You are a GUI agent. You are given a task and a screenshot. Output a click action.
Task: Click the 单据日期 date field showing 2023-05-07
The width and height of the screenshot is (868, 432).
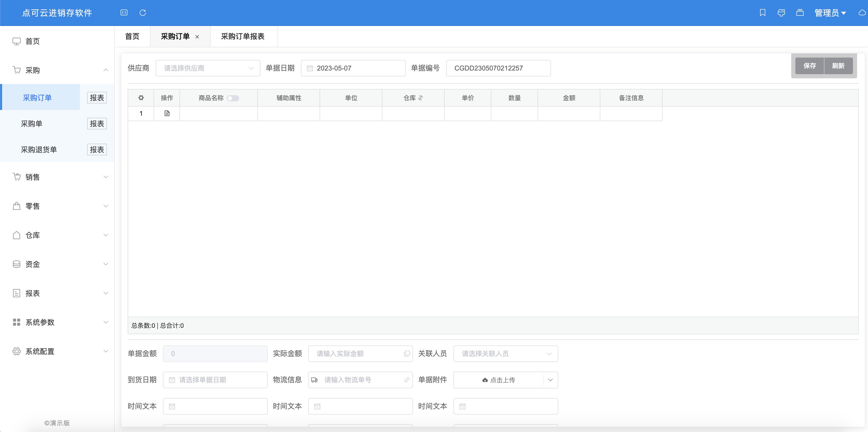(x=353, y=68)
